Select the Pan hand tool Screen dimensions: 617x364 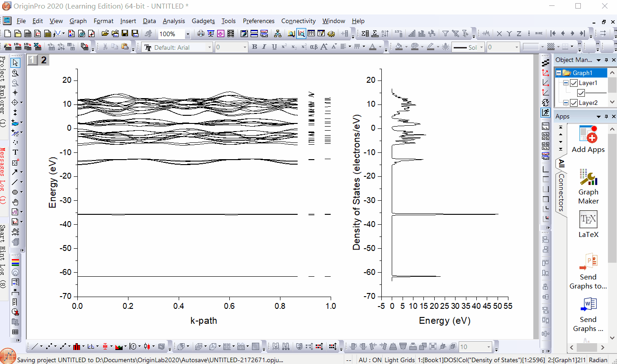[15, 202]
